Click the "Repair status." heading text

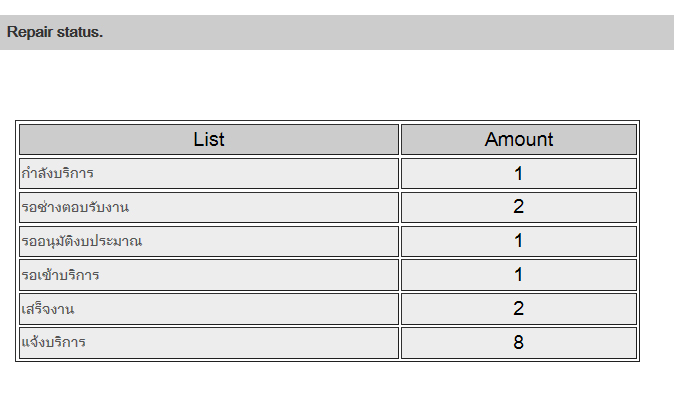coord(55,32)
